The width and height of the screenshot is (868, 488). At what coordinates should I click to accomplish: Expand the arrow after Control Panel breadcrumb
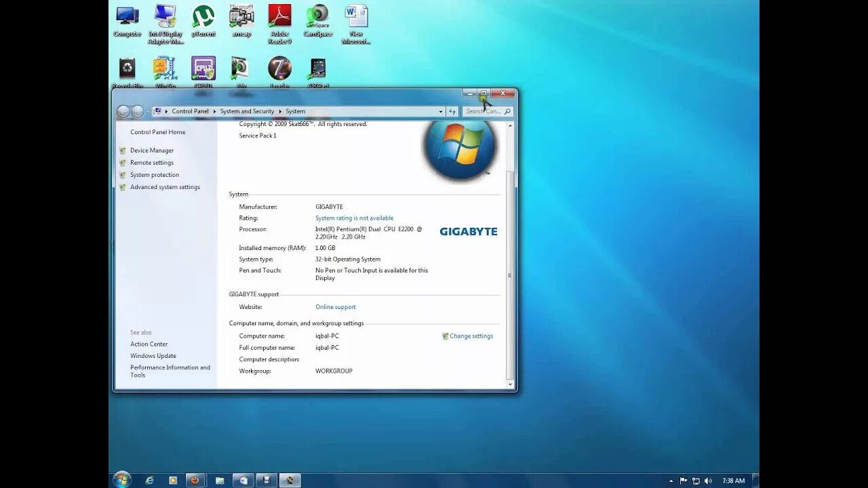point(214,111)
